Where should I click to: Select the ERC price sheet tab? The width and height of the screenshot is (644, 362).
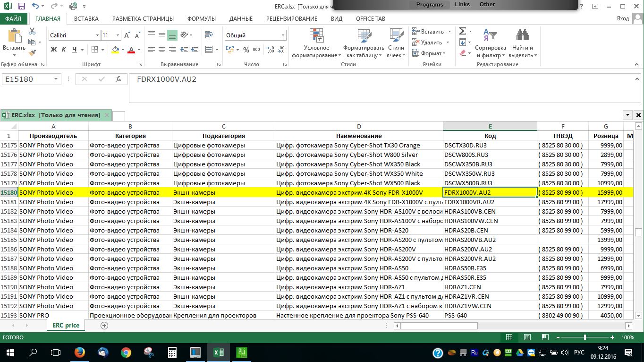(66, 326)
